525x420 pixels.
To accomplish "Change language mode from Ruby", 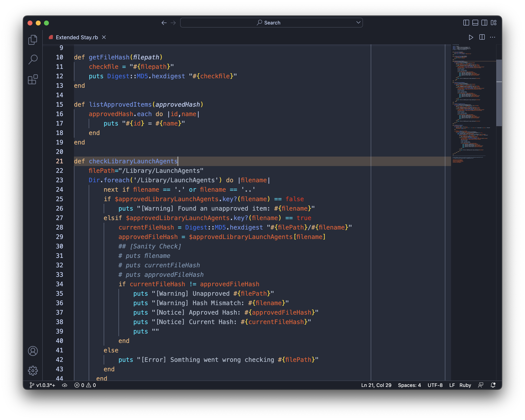I will click(x=465, y=385).
